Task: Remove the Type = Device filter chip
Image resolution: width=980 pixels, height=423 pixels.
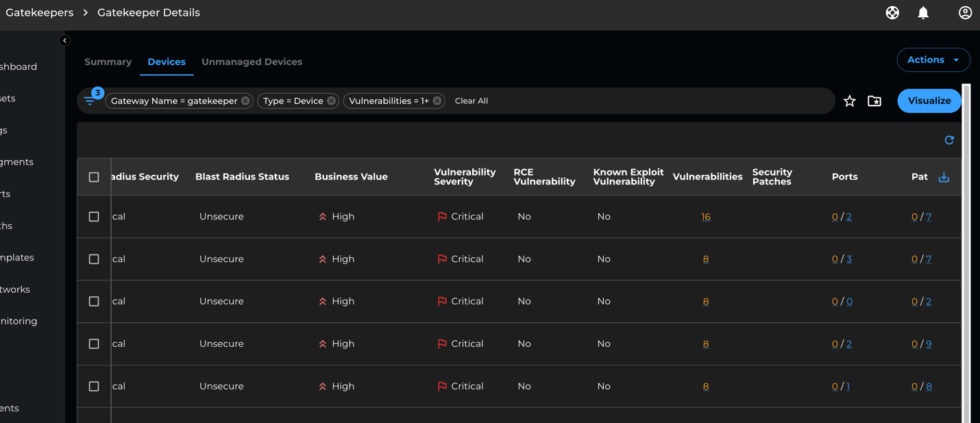Action: coord(331,101)
